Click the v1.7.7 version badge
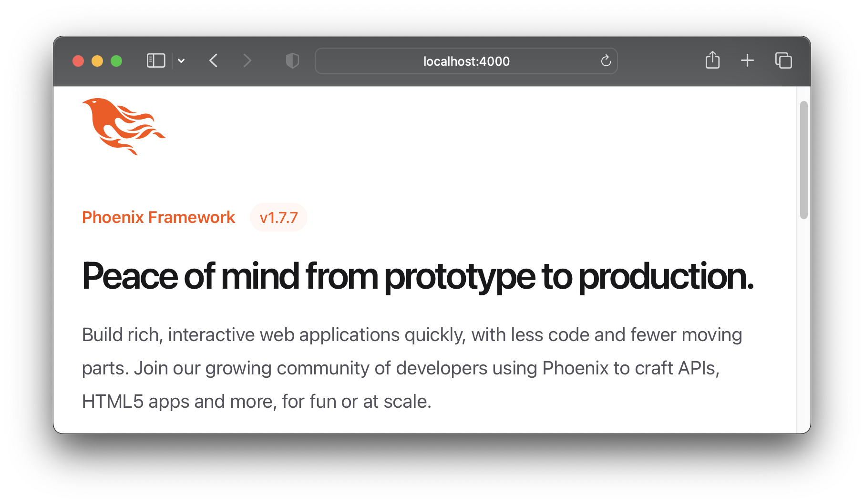This screenshot has width=864, height=504. click(278, 218)
